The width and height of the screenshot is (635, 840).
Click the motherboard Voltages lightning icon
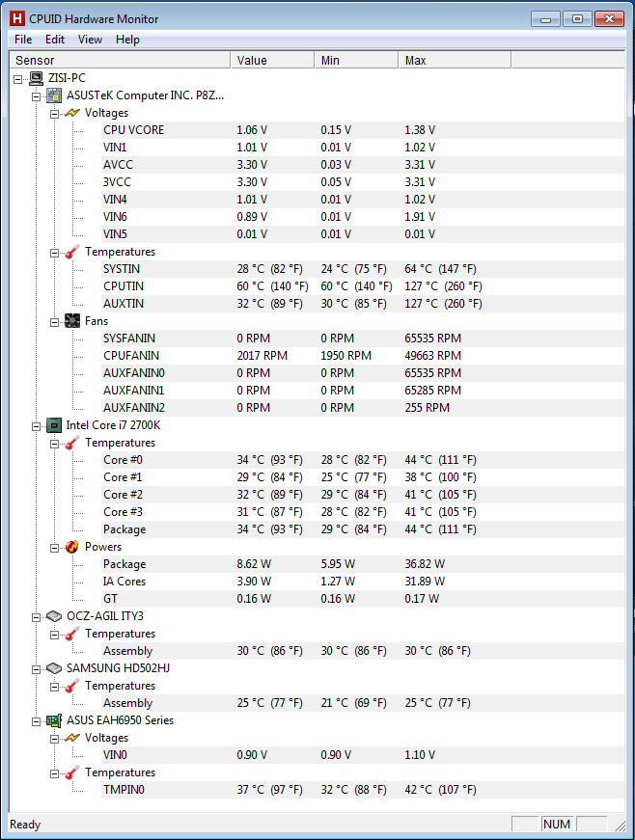pos(72,113)
